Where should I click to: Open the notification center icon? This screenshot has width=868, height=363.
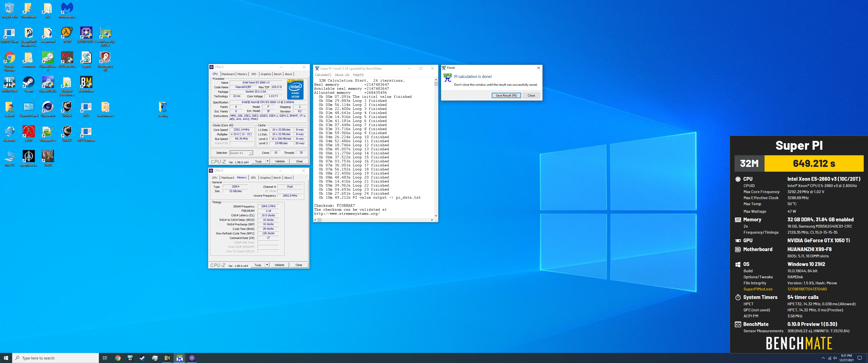pyautogui.click(x=860, y=358)
